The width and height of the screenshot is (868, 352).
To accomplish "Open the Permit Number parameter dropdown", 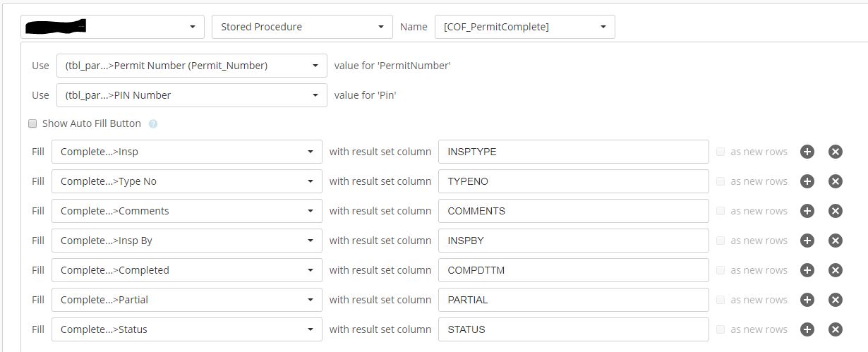I will click(191, 66).
